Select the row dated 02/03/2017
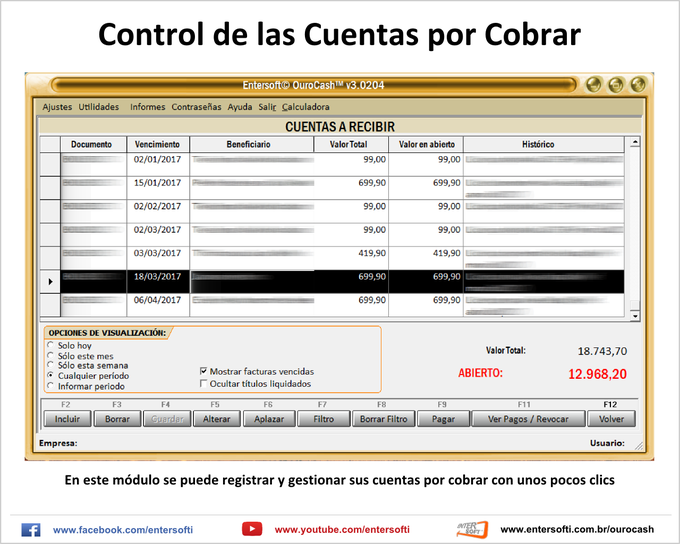680x544 pixels. tap(332, 235)
